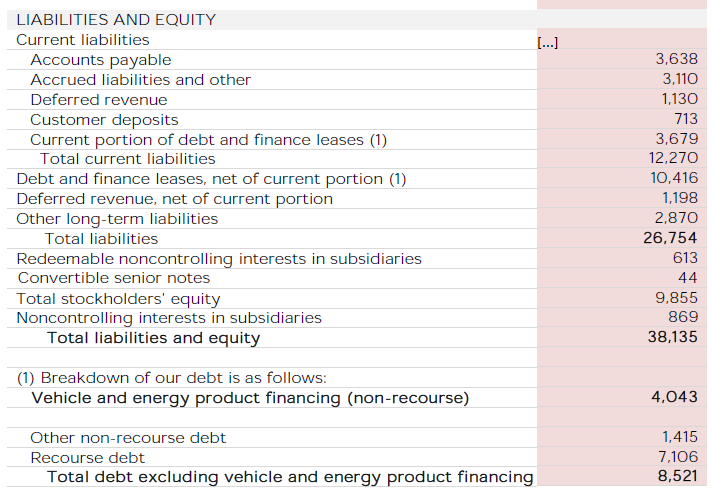Select the Debt and finance leases value 10,416

tap(673, 178)
